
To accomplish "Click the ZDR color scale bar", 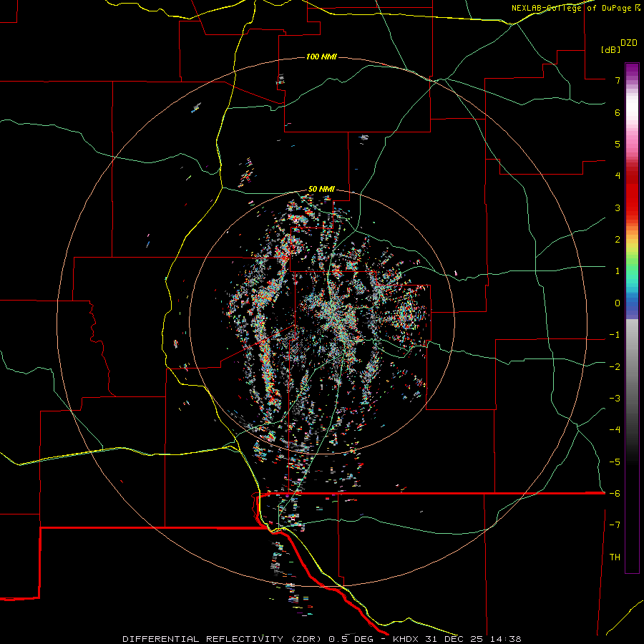I will coord(632,318).
